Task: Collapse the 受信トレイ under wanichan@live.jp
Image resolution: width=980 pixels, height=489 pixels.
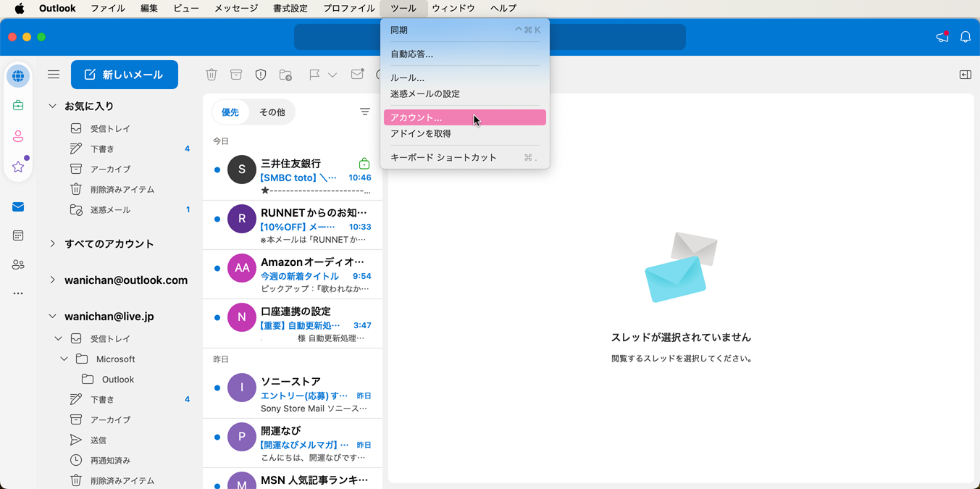Action: 59,338
